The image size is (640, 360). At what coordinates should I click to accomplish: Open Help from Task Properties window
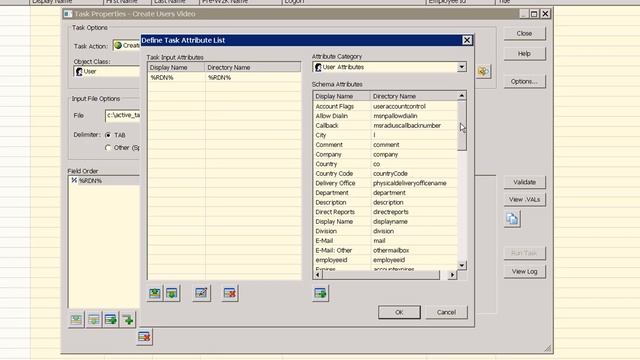tap(524, 53)
